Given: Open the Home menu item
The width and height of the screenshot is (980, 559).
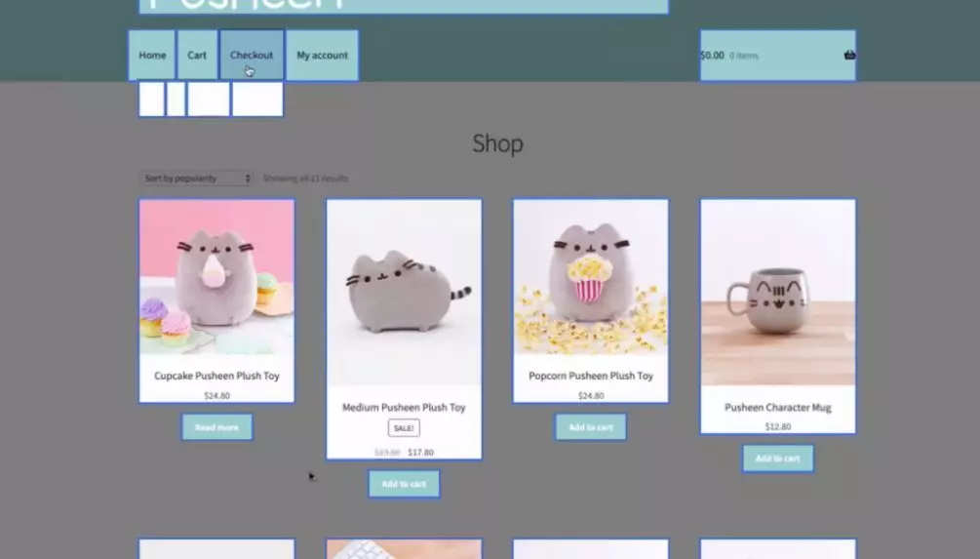Looking at the screenshot, I should tap(152, 55).
